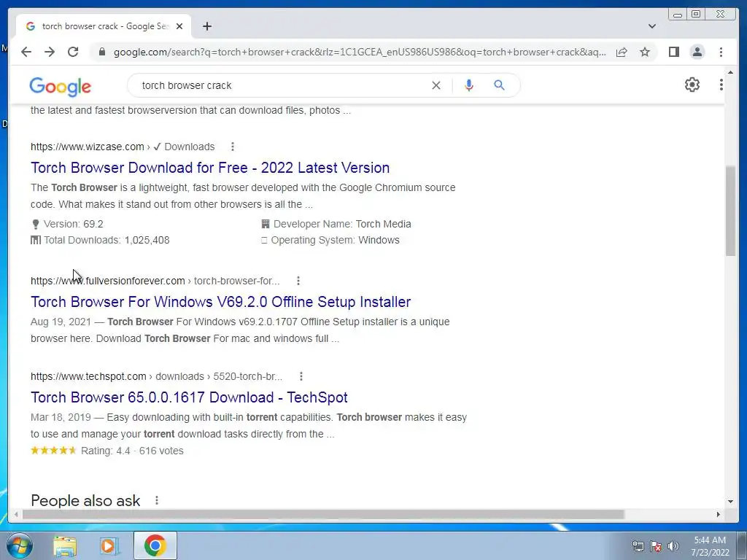Click the Rating: 4.4 - 616 votes text
The width and height of the screenshot is (747, 560).
click(132, 451)
